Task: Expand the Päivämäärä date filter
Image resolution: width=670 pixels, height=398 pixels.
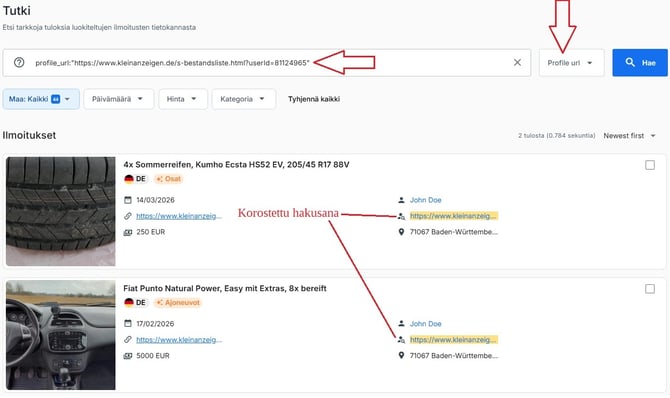Action: point(118,99)
